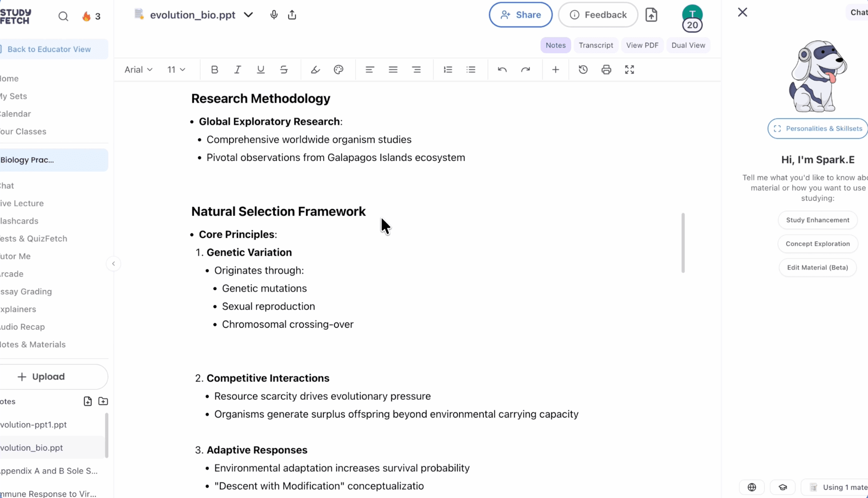
Task: Toggle strikethrough formatting
Action: 284,70
